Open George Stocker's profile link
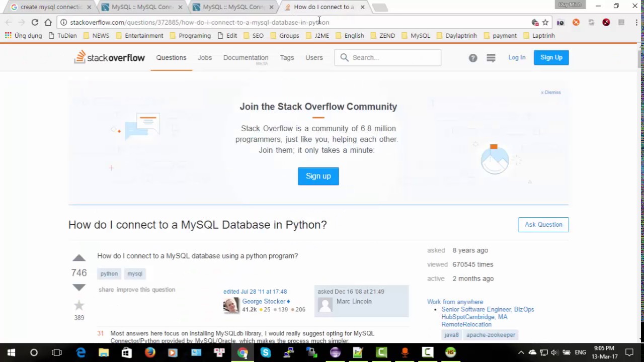644x362 pixels. tap(264, 301)
